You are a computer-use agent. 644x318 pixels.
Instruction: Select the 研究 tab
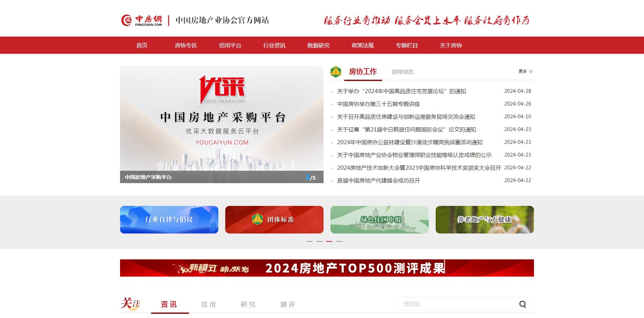(248, 304)
